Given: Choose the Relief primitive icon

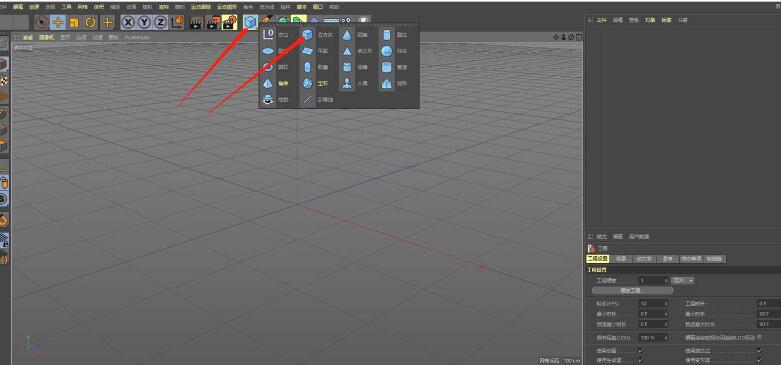Looking at the screenshot, I should [x=268, y=100].
